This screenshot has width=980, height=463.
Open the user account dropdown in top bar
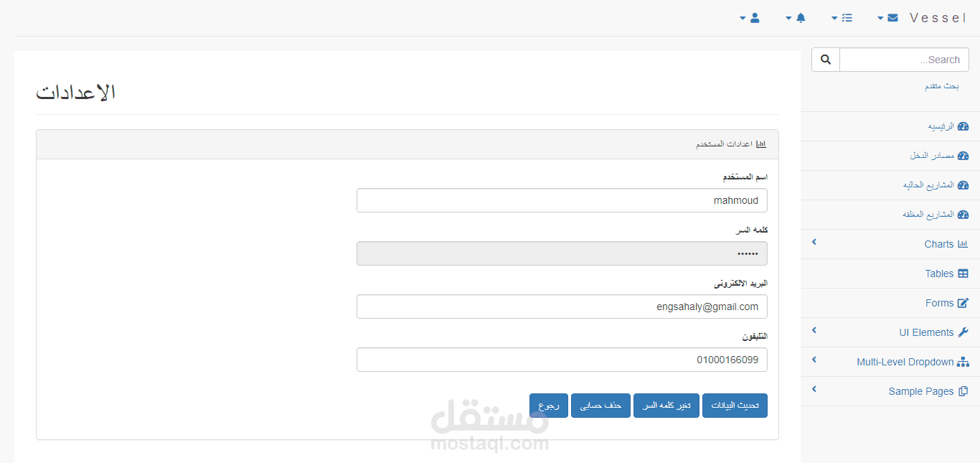coord(750,18)
